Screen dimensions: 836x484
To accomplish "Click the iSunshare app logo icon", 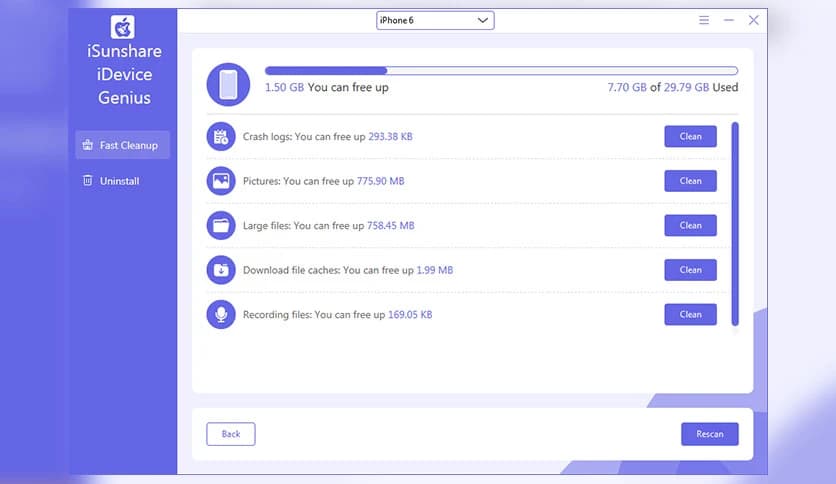I will point(123,27).
